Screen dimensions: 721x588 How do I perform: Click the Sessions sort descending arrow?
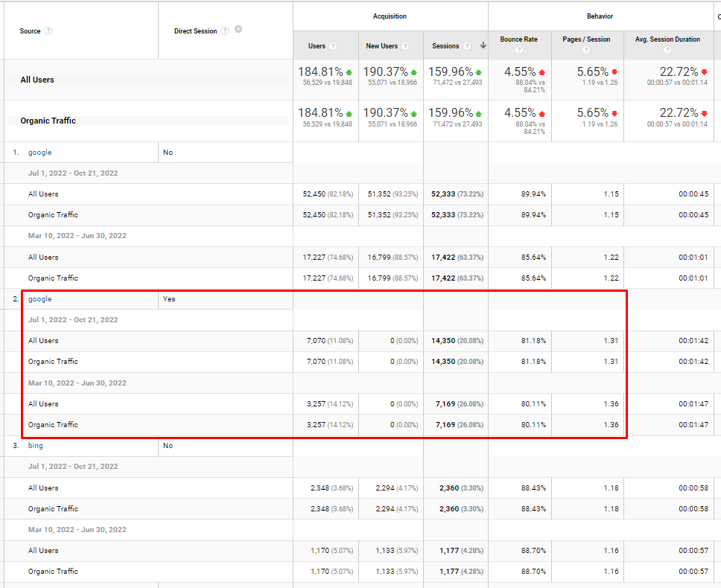(x=483, y=45)
